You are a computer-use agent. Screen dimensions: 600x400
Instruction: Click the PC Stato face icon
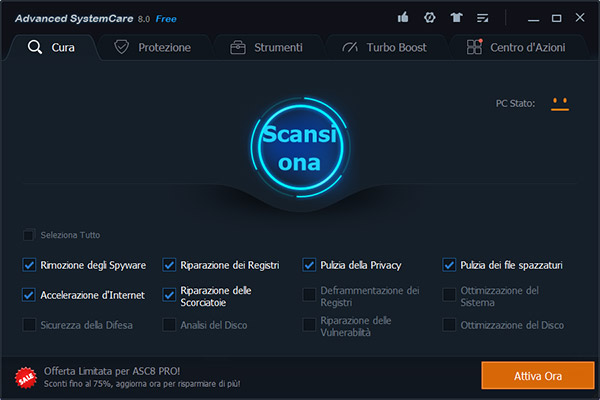560,104
